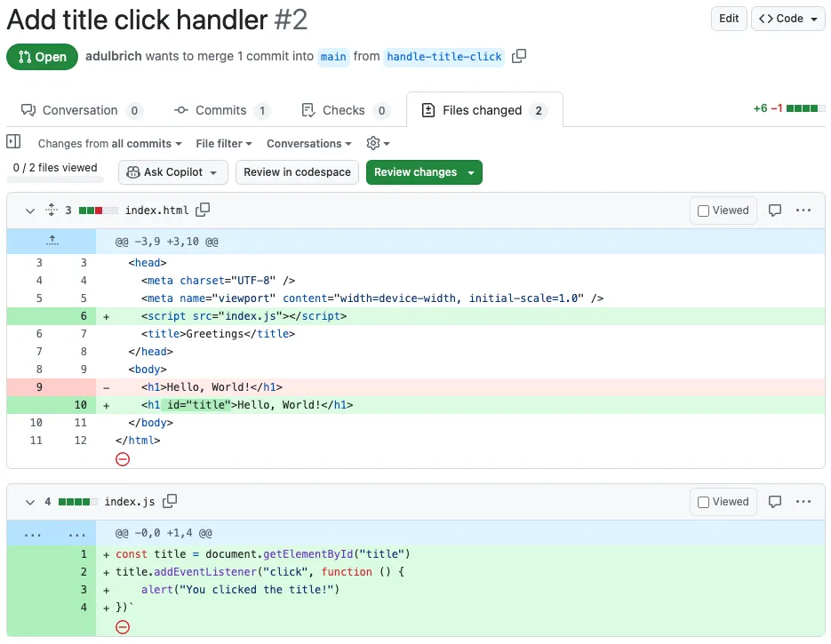Viewport: 831px width, 644px height.
Task: Click the Open status badge
Action: point(43,57)
